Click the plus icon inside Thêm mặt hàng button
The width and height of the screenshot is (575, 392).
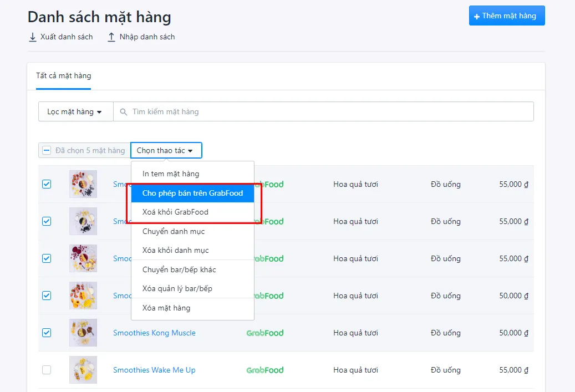477,16
